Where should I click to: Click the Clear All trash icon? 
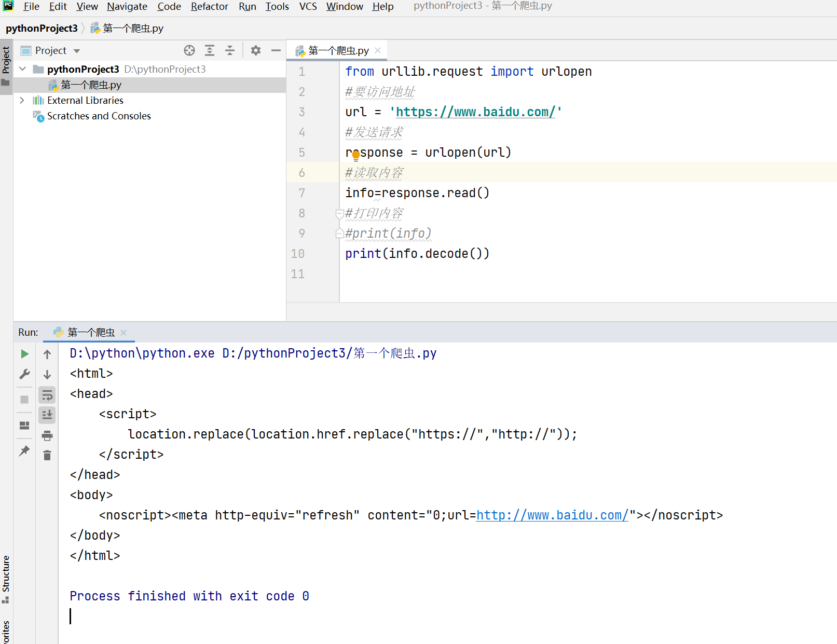(x=47, y=455)
